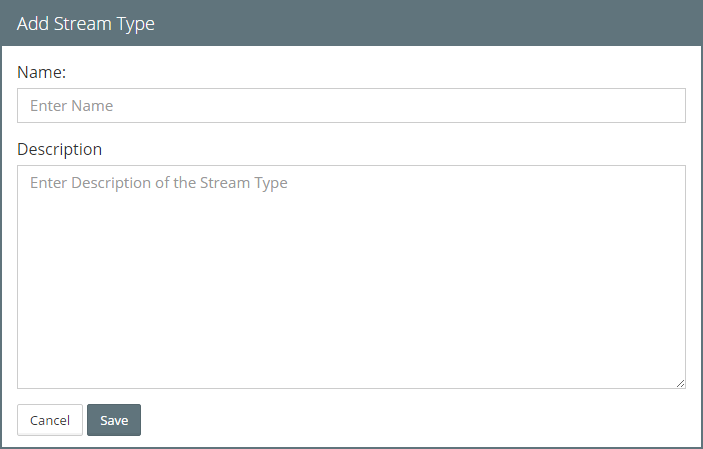Viewport: 703px width, 449px height.
Task: Cancel adding the stream type
Action: pyautogui.click(x=50, y=420)
